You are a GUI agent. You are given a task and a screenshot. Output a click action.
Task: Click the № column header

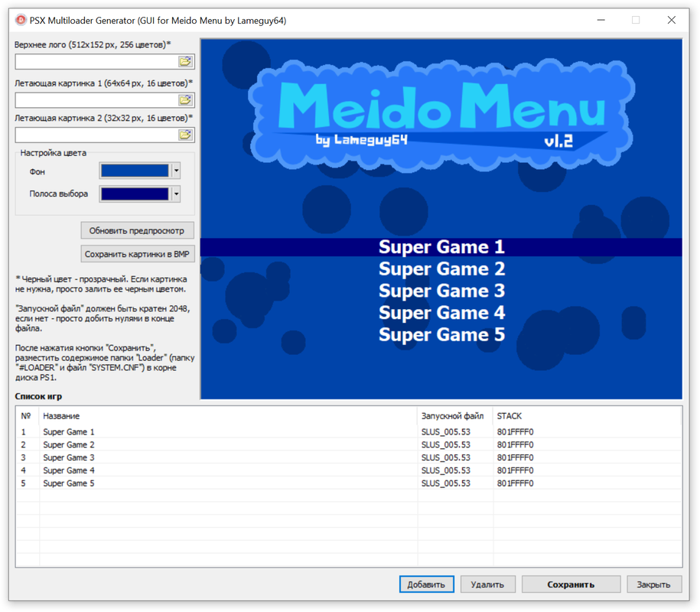point(28,416)
